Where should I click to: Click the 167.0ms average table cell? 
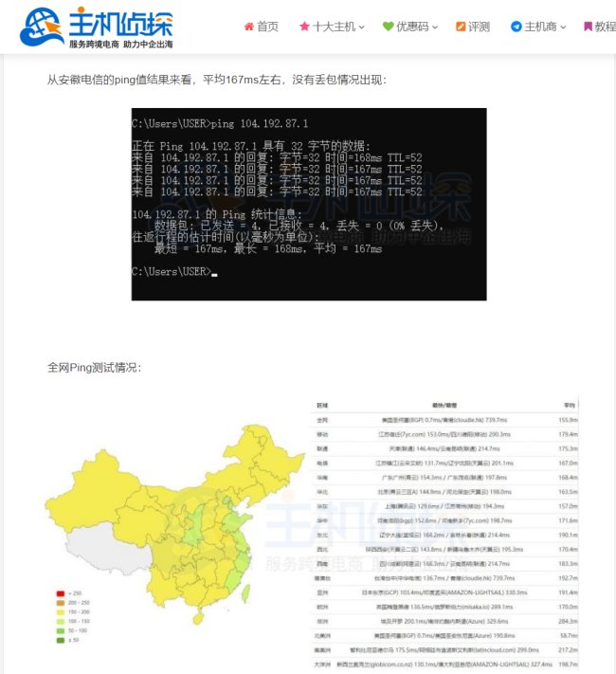(x=568, y=464)
